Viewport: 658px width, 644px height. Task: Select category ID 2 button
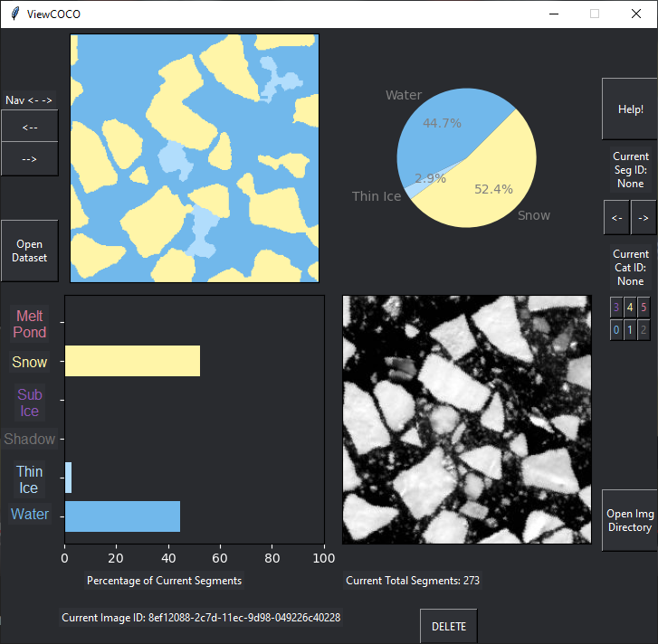point(644,330)
